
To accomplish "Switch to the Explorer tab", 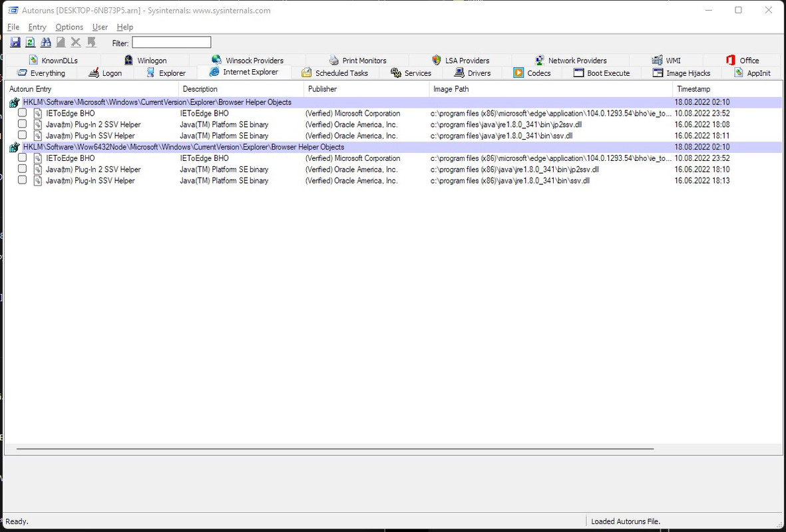I will coord(166,73).
